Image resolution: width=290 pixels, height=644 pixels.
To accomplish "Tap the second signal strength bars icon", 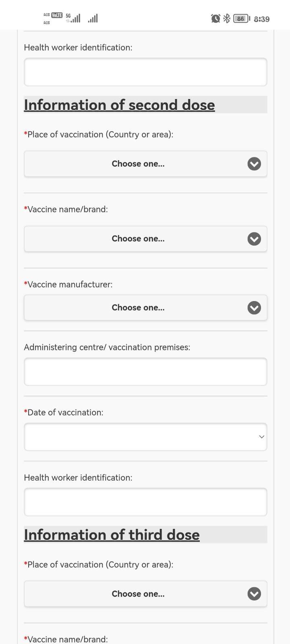I will pyautogui.click(x=93, y=19).
